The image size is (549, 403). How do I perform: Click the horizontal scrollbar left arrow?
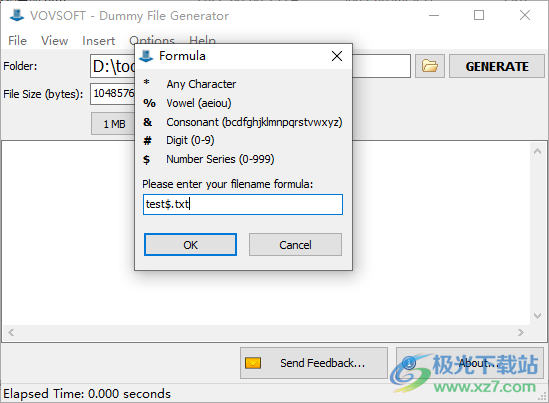coord(11,332)
